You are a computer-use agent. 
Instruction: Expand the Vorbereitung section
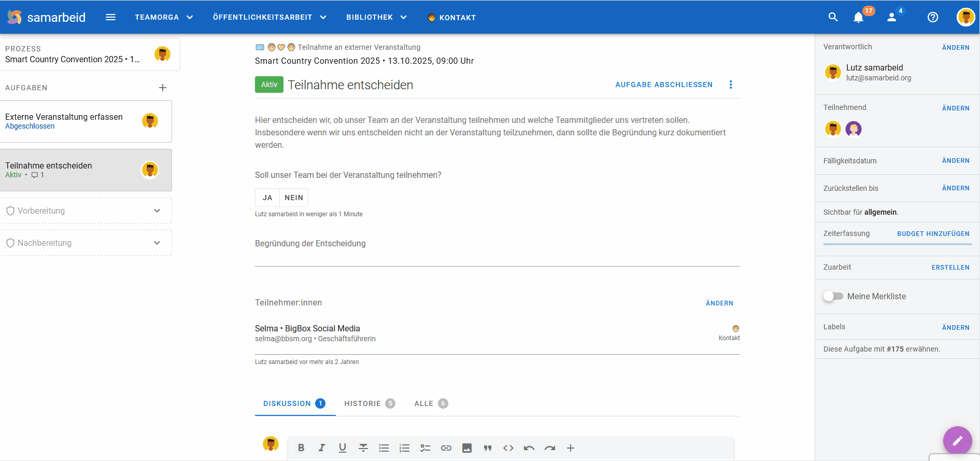(157, 211)
